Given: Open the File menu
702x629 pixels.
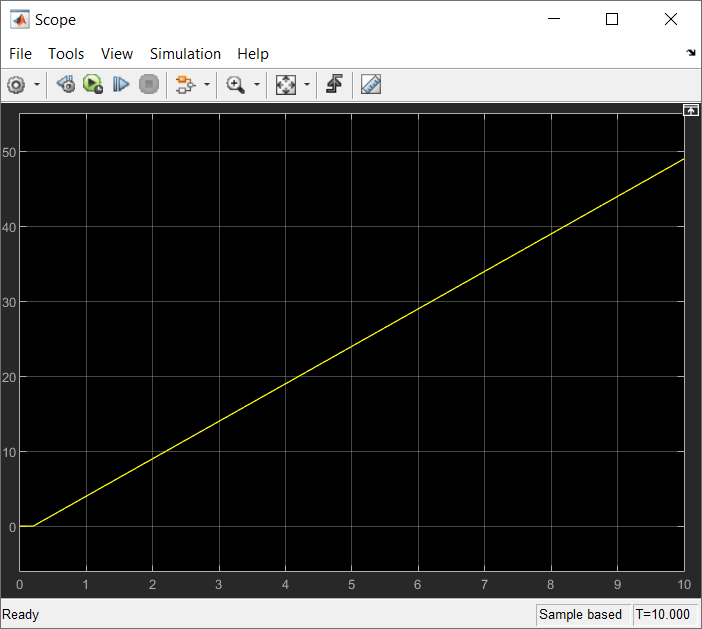Looking at the screenshot, I should pos(20,54).
